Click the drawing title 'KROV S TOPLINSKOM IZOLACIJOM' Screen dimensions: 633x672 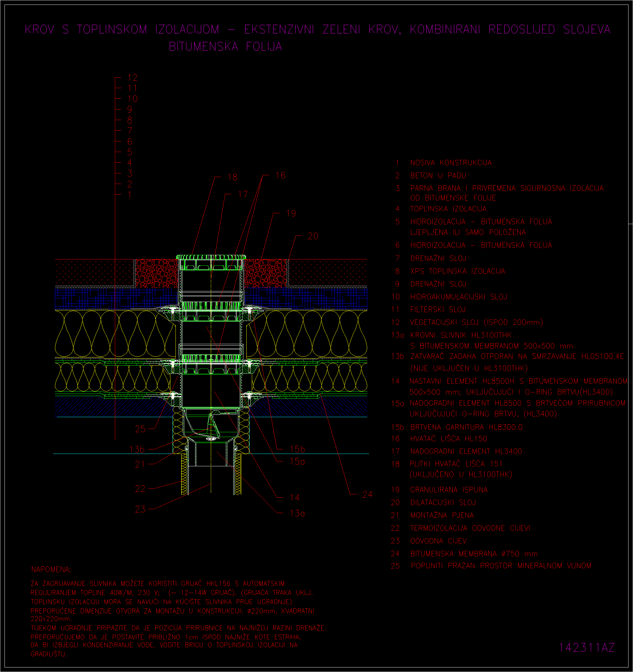122,30
